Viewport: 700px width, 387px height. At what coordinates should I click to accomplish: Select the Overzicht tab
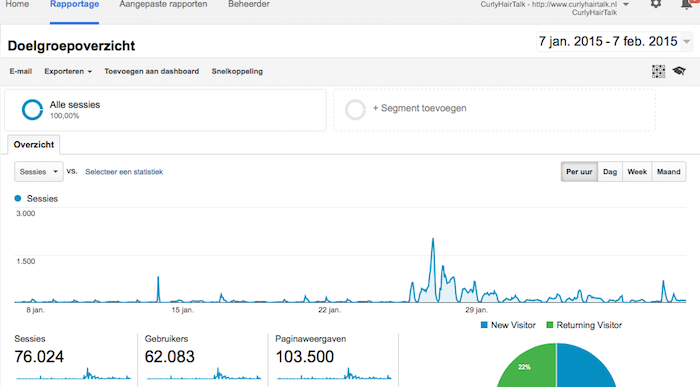[x=34, y=145]
